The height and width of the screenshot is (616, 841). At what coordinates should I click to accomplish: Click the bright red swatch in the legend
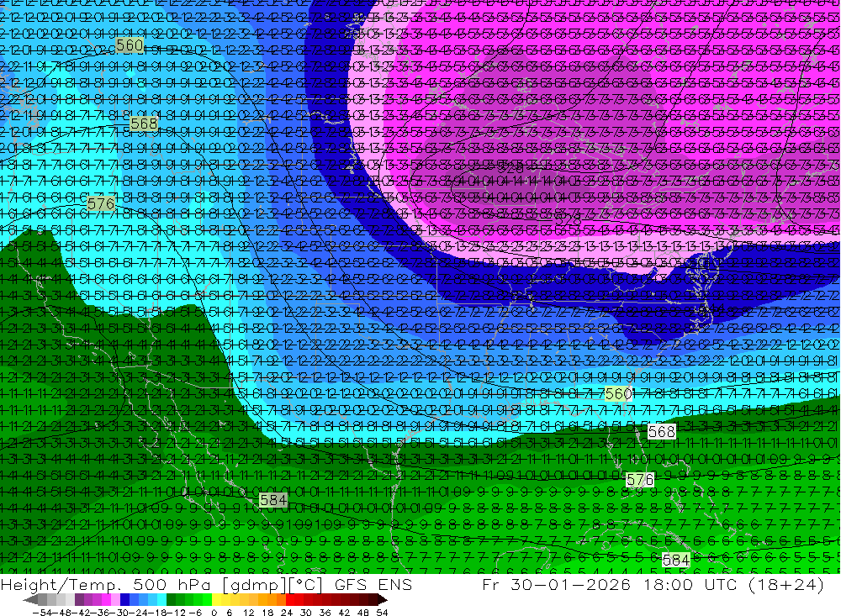tap(290, 600)
